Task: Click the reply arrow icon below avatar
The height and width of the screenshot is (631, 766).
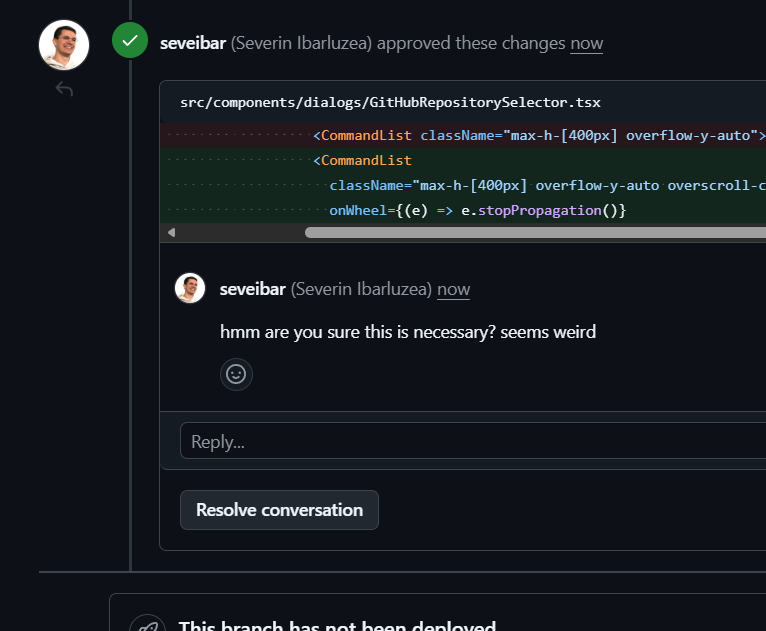Action: click(x=64, y=90)
